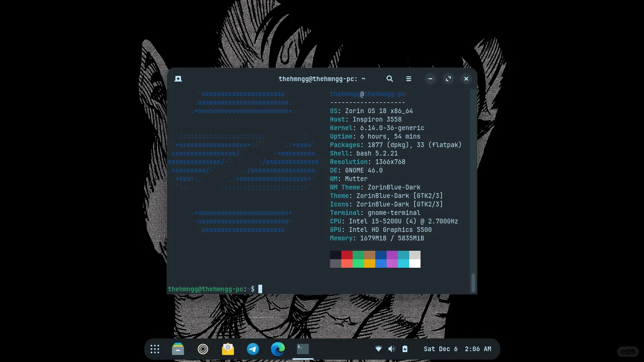
Task: Open the terminal search icon
Action: pyautogui.click(x=390, y=79)
